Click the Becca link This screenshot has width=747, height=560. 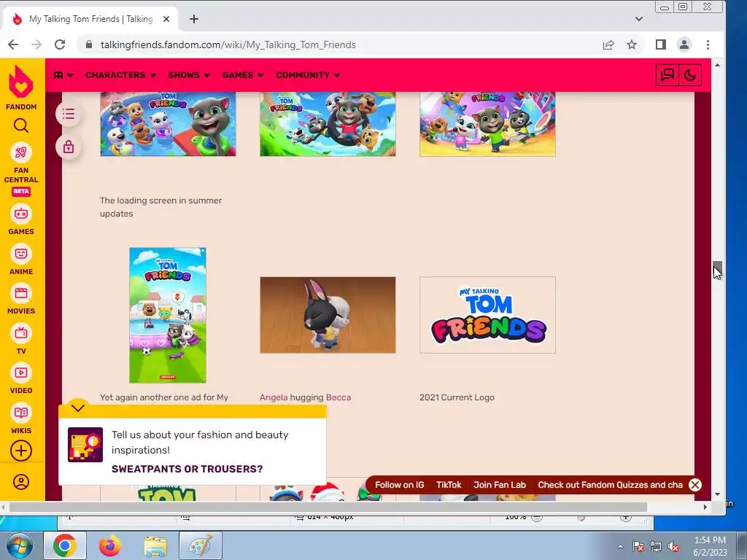(338, 397)
